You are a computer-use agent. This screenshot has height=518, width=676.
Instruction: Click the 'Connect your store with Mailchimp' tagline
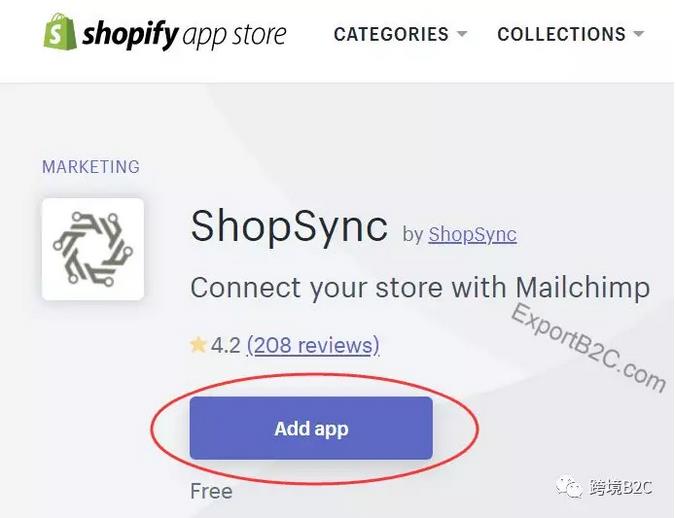coord(420,287)
